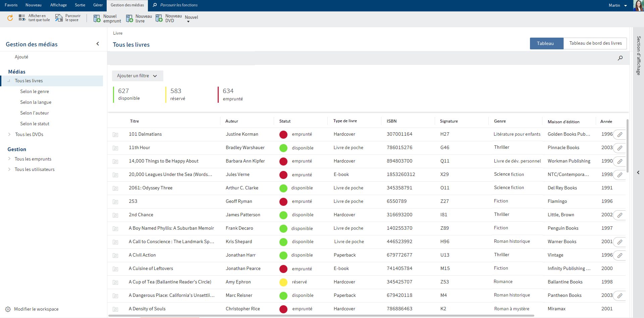The width and height of the screenshot is (644, 318).
Task: Open the link icon on the 101 Dalmatians row
Action: tap(620, 134)
